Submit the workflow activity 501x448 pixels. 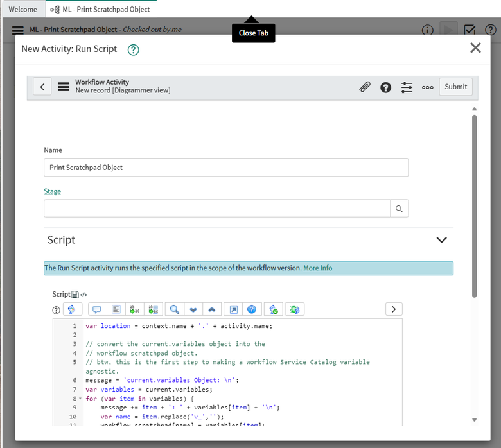pyautogui.click(x=455, y=87)
